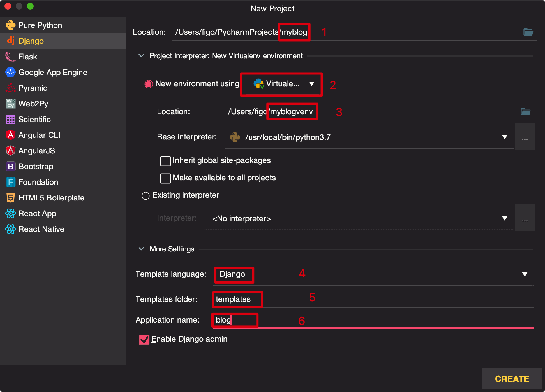Click the CREATE button
This screenshot has width=545, height=392.
pos(512,379)
